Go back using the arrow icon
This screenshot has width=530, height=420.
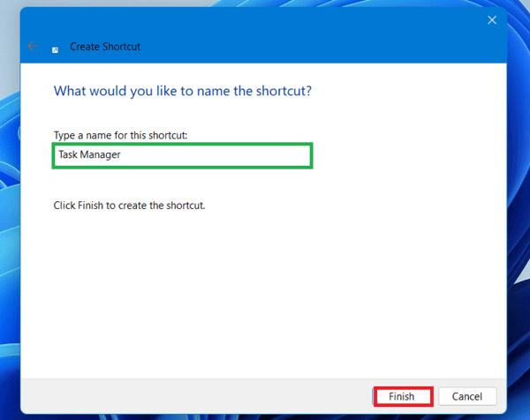[x=33, y=46]
